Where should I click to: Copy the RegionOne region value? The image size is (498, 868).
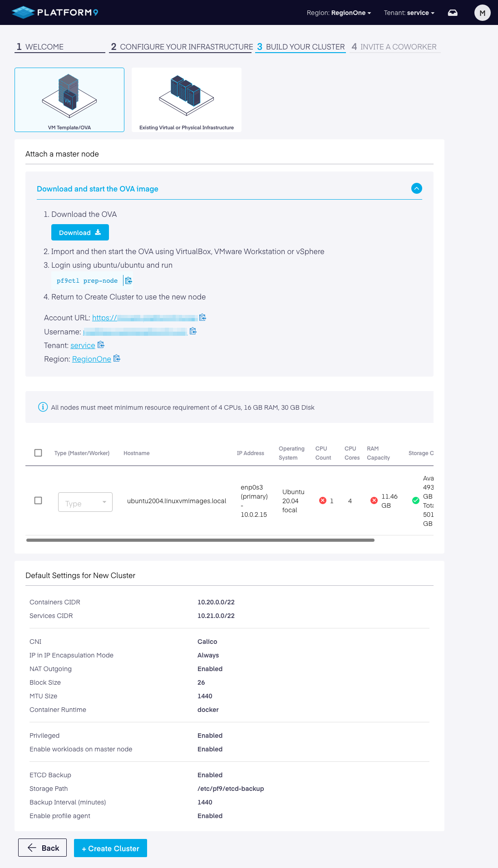coord(117,358)
